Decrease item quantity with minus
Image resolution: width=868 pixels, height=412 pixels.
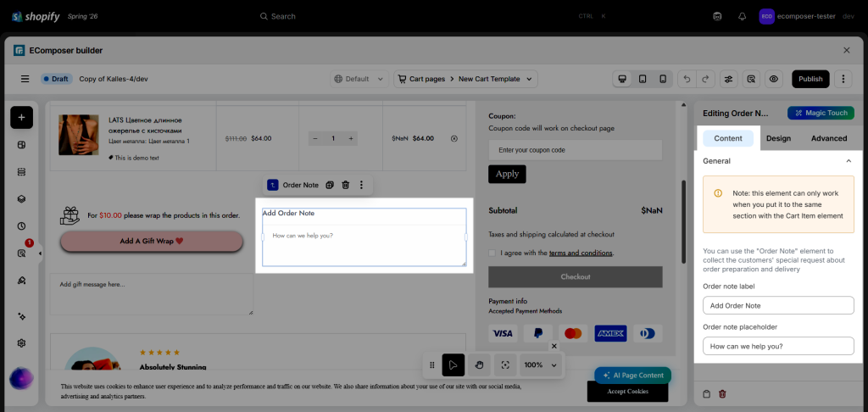pos(315,138)
